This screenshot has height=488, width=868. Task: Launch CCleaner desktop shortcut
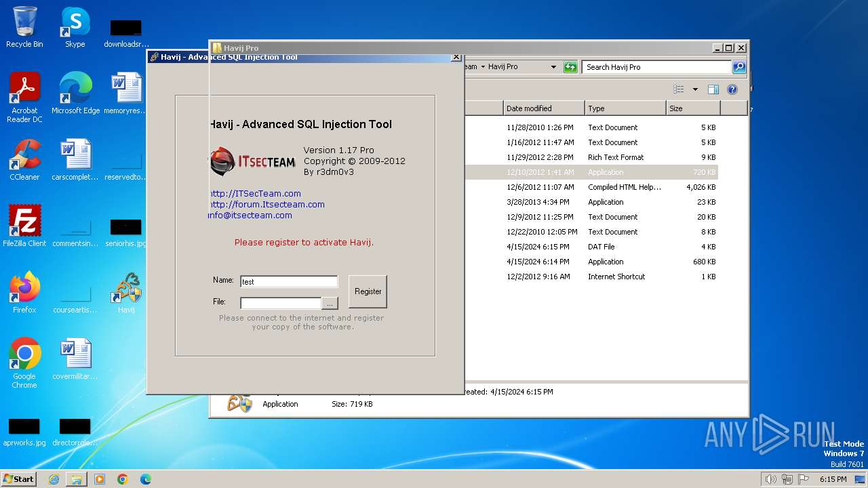click(x=24, y=160)
